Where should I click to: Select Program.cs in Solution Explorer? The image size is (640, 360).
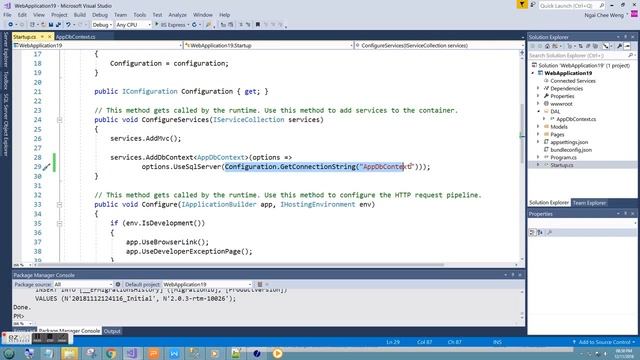pyautogui.click(x=563, y=158)
